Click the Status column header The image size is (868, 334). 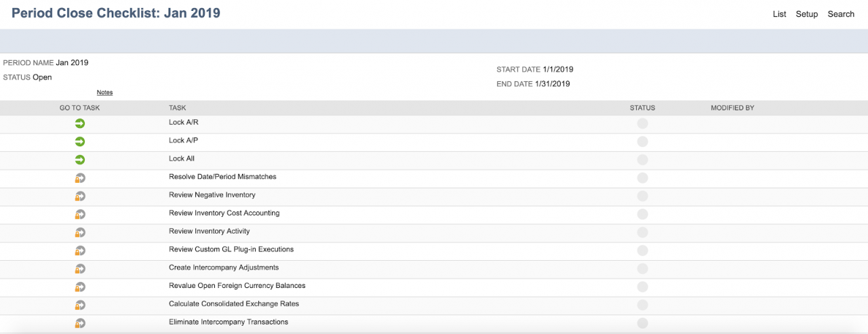click(642, 108)
